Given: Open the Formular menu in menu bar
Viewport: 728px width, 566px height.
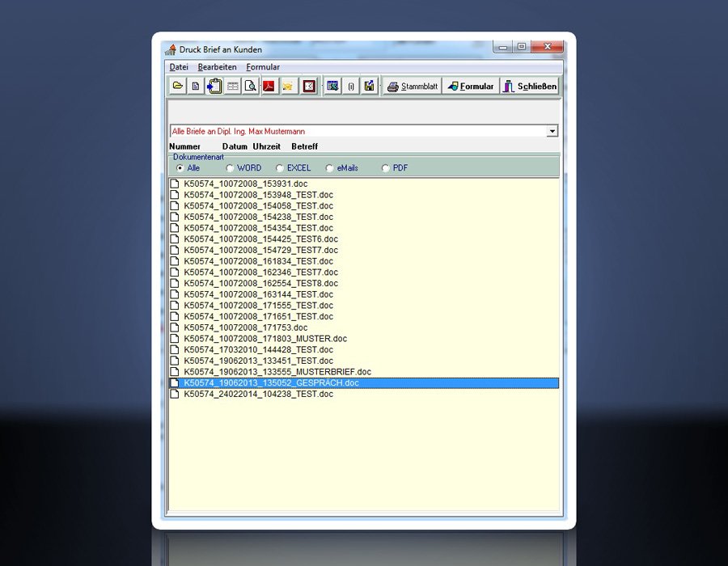Looking at the screenshot, I should [x=263, y=67].
